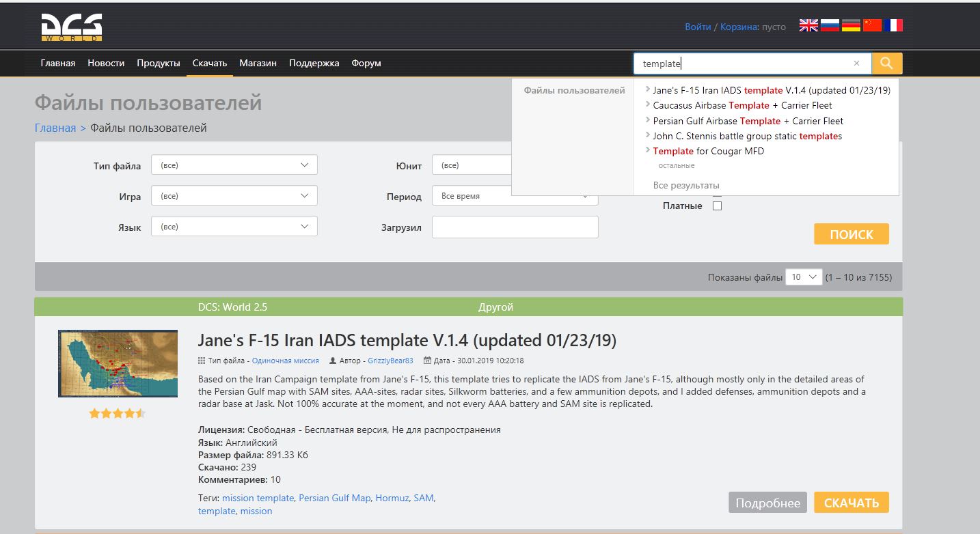Open Jane's F-15 Iran IADS template title link
The width and height of the screenshot is (980, 534).
(407, 340)
